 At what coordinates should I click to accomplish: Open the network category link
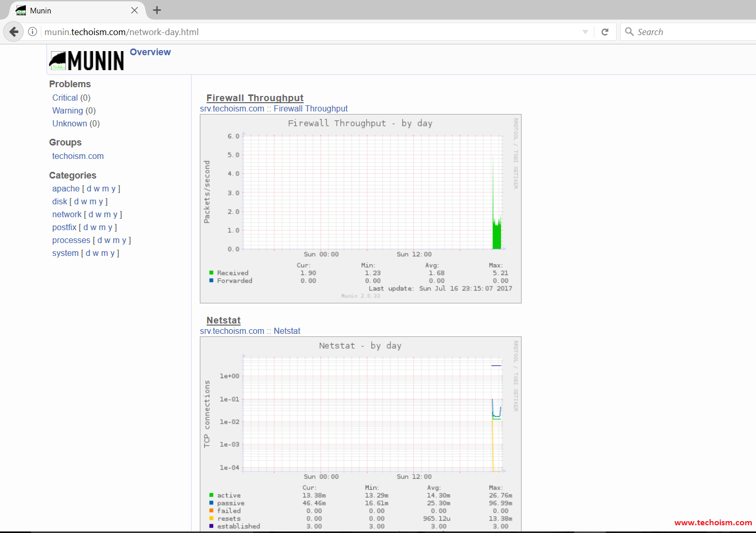click(67, 215)
